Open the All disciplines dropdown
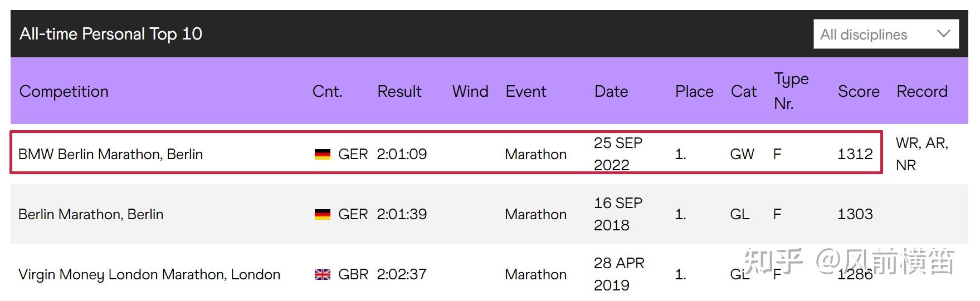 886,34
